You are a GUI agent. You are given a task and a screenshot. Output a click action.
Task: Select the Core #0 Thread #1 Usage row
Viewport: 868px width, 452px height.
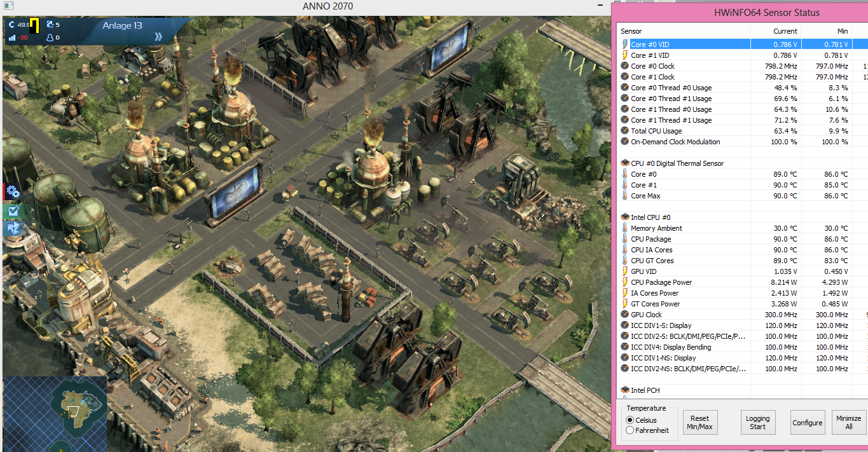(743, 99)
